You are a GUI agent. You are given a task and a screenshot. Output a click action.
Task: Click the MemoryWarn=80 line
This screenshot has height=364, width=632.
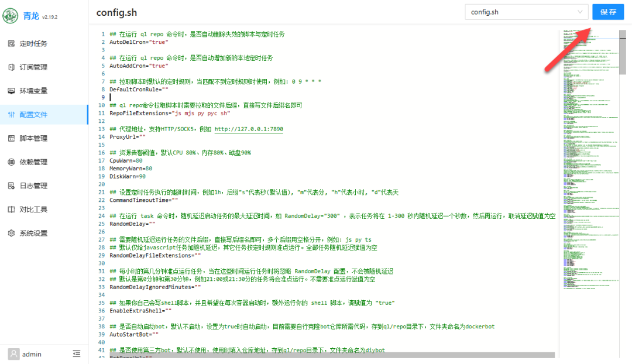click(131, 169)
